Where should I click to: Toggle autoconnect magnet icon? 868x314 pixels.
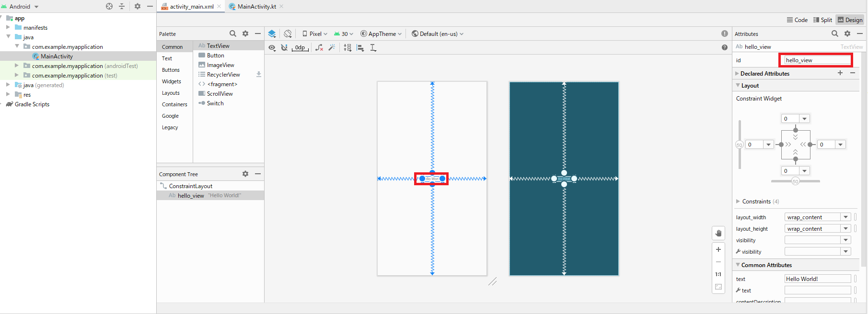click(x=284, y=47)
